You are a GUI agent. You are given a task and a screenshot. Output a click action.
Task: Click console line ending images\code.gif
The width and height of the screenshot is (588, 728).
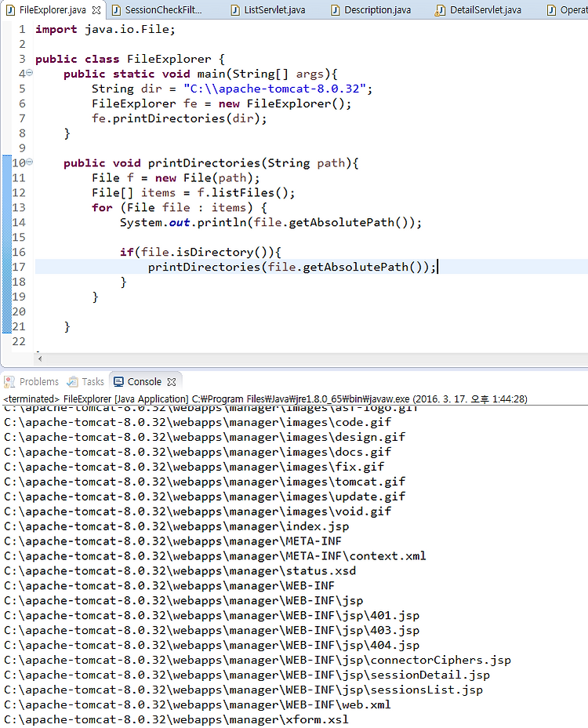click(198, 423)
